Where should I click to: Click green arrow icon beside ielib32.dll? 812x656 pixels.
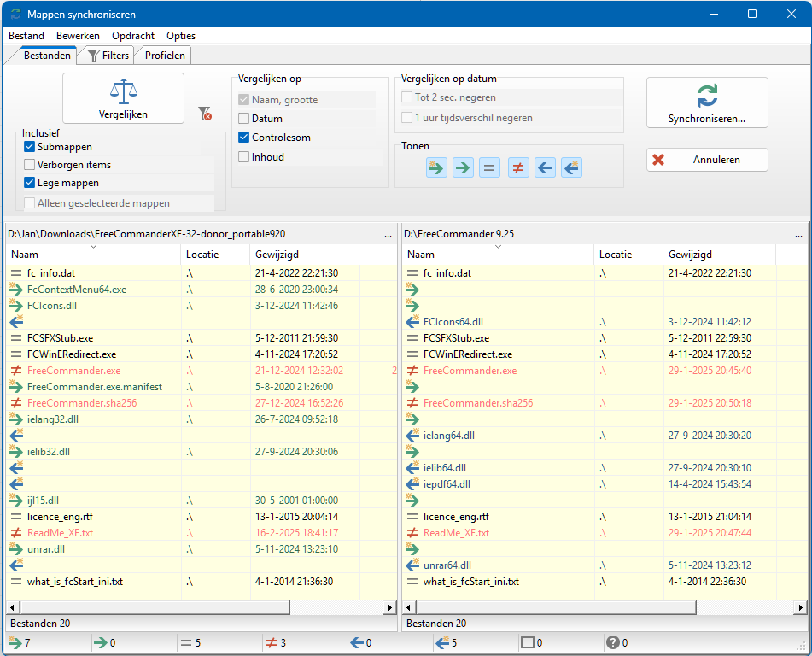pos(16,452)
